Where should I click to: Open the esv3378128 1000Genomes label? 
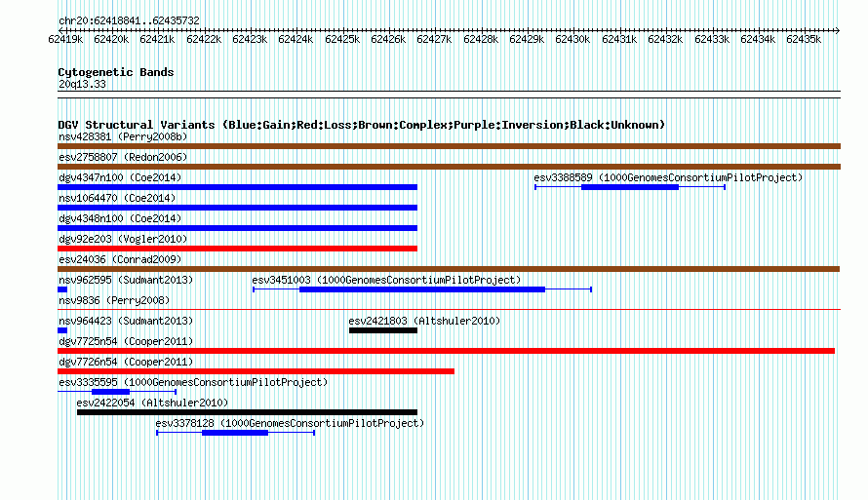(x=290, y=423)
